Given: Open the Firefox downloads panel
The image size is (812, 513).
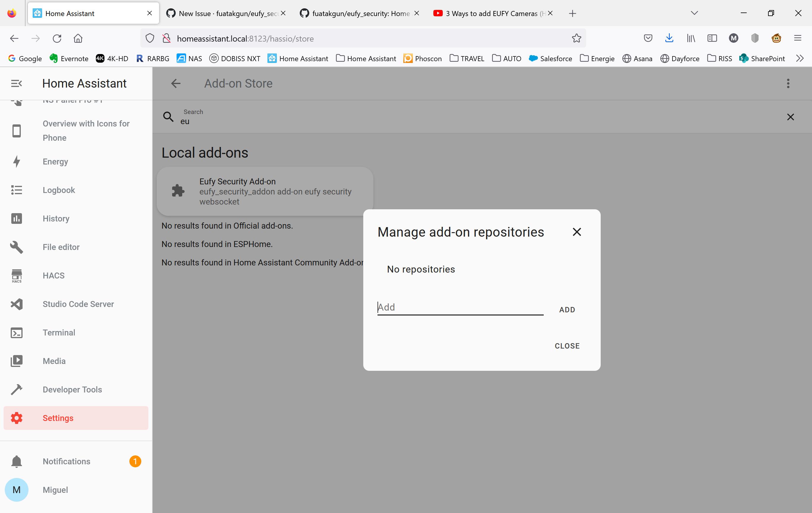Looking at the screenshot, I should [x=669, y=39].
